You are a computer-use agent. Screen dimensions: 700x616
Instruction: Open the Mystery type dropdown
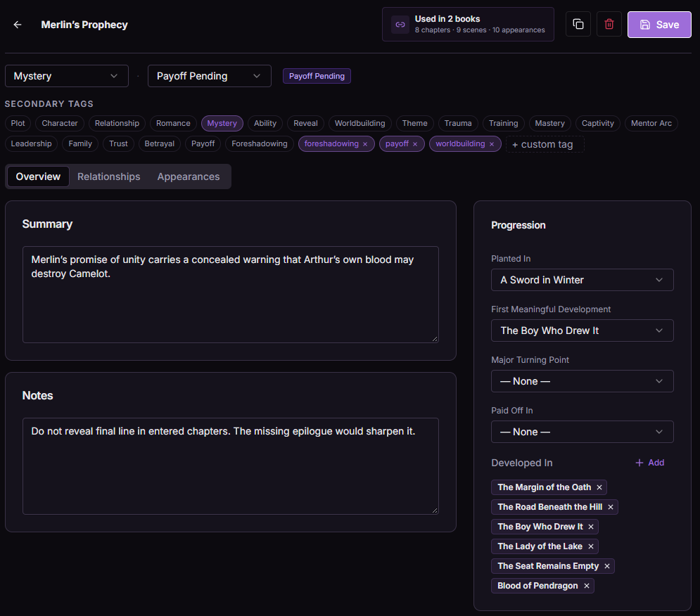point(67,76)
